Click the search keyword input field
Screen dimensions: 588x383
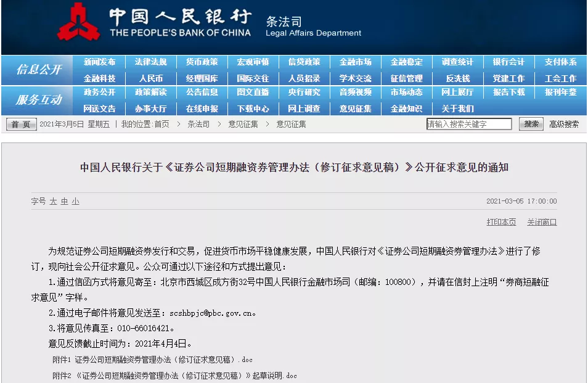(x=469, y=124)
